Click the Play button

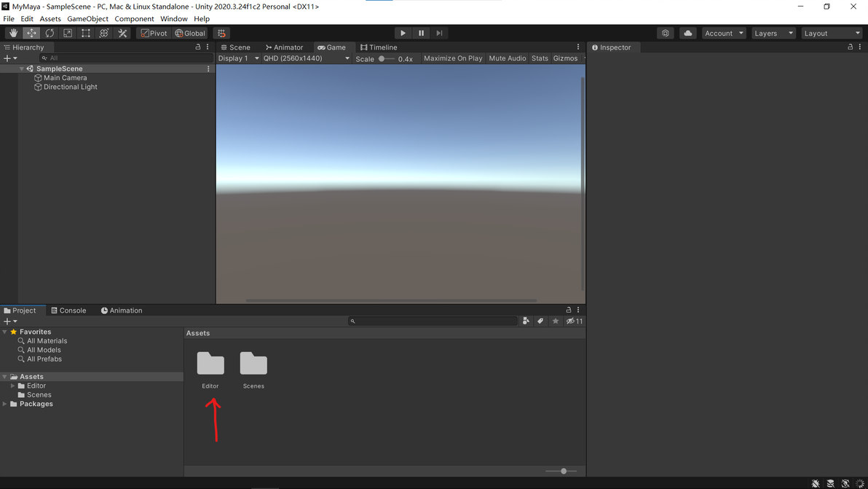[403, 34]
